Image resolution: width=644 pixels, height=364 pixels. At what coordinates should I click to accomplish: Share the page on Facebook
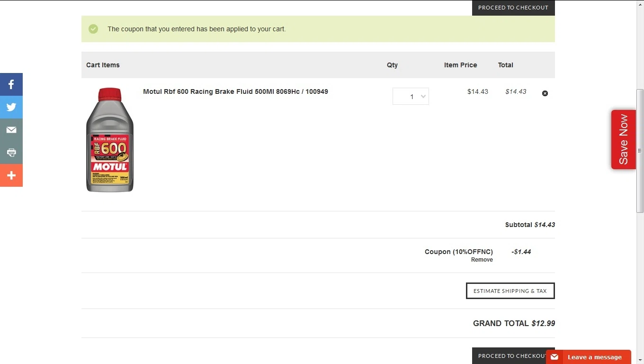pyautogui.click(x=11, y=84)
